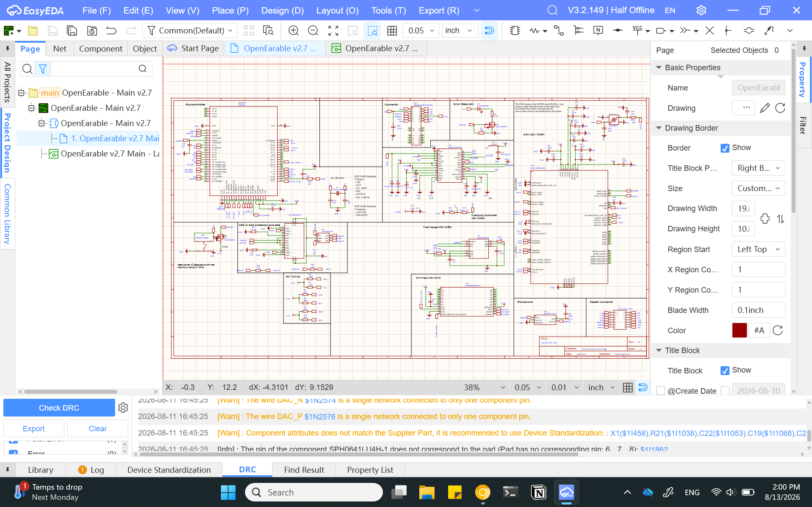Pin the left panel with the pushpin
Screen dimensions: 812x507
point(8,49)
